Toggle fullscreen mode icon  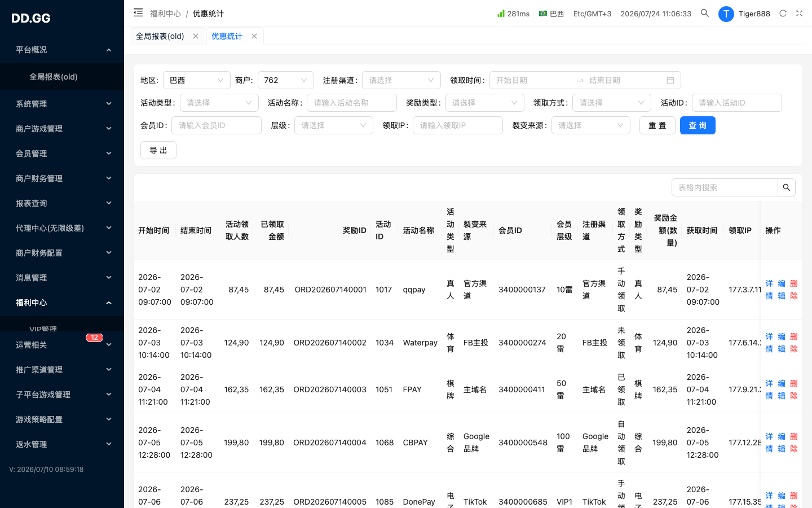tap(799, 14)
